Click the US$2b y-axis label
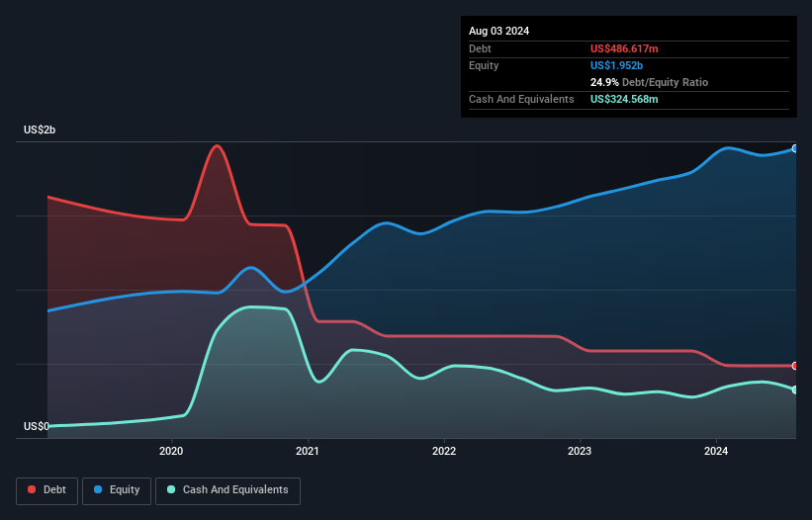This screenshot has height=520, width=812. coord(40,130)
